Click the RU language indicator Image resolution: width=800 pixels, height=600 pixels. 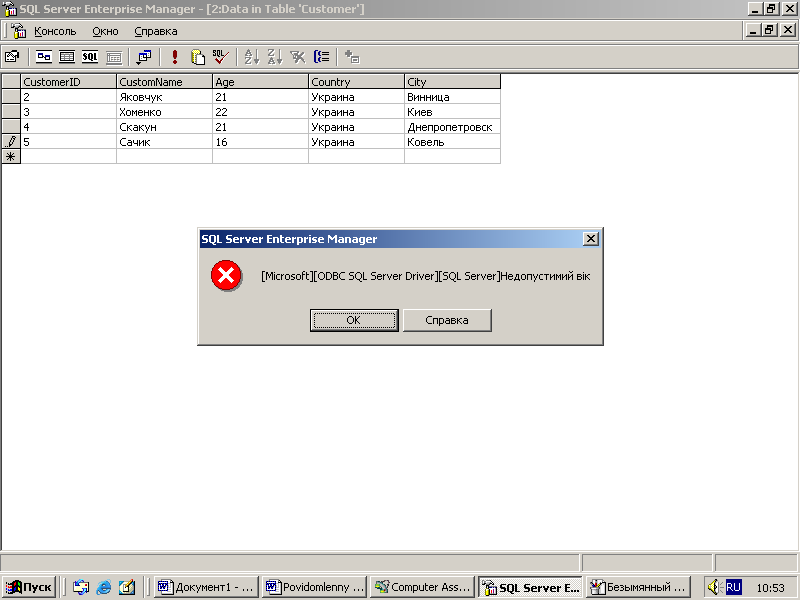(733, 587)
